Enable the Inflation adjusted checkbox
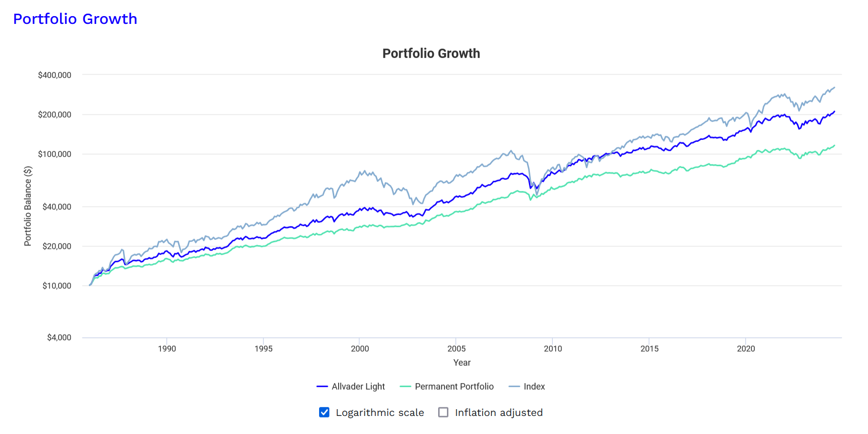 pyautogui.click(x=443, y=413)
